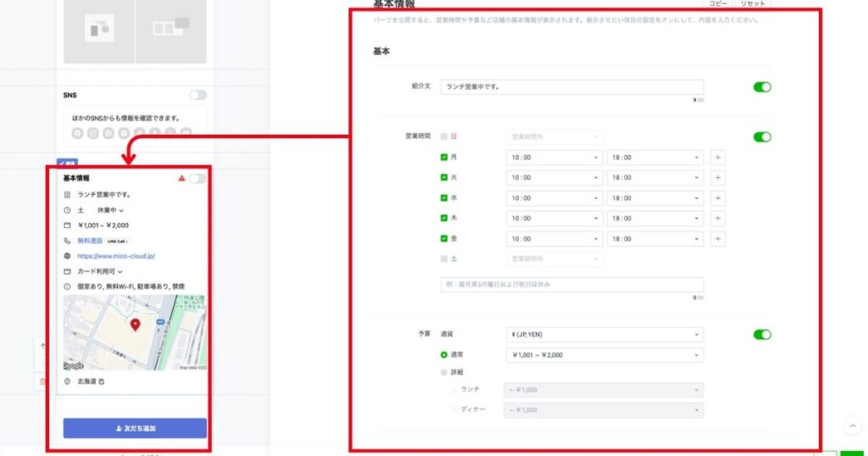The width and height of the screenshot is (868, 456).
Task: Click the 個室あり, 無料Wi-Fi amenities text
Action: point(131,286)
